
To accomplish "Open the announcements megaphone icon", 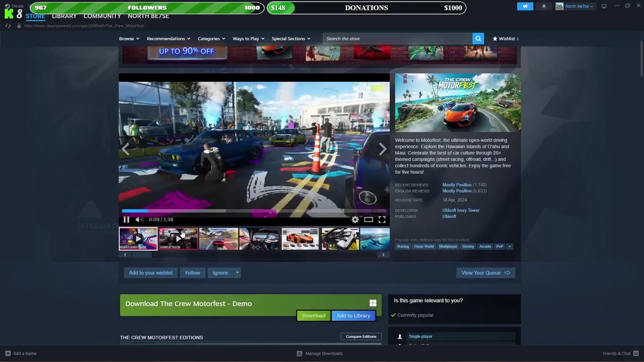I will [x=525, y=7].
